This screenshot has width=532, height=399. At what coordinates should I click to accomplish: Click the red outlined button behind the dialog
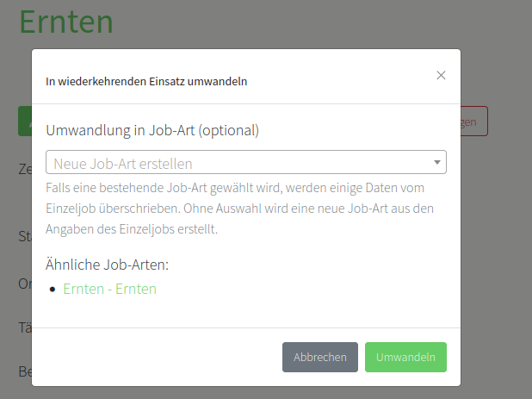click(475, 122)
